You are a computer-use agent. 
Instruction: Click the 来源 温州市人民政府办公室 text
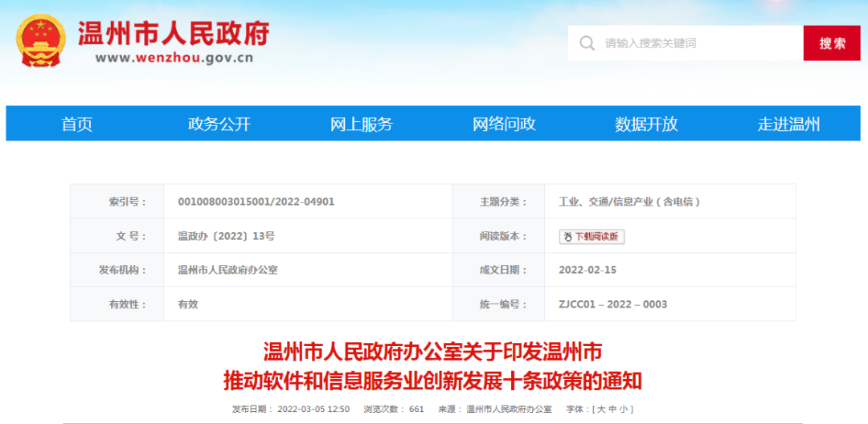pos(495,410)
